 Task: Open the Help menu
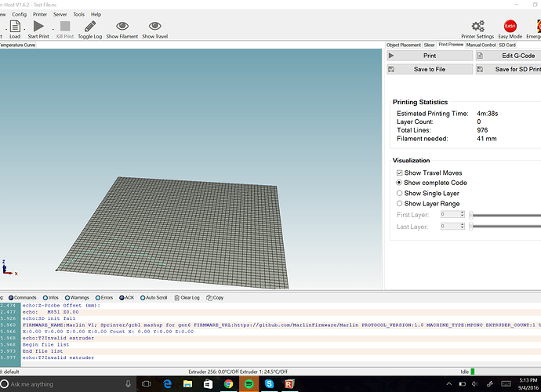pos(96,14)
